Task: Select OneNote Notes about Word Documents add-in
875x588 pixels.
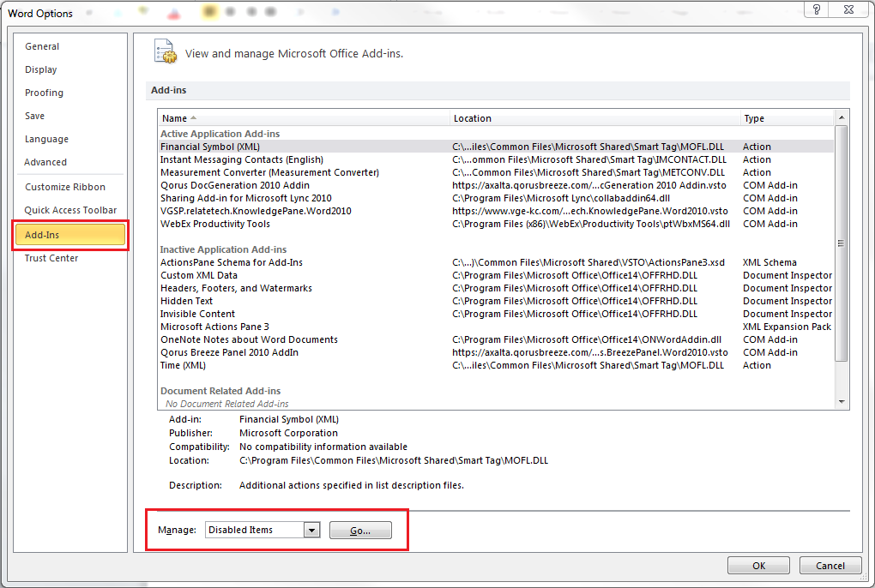Action: [496, 339]
